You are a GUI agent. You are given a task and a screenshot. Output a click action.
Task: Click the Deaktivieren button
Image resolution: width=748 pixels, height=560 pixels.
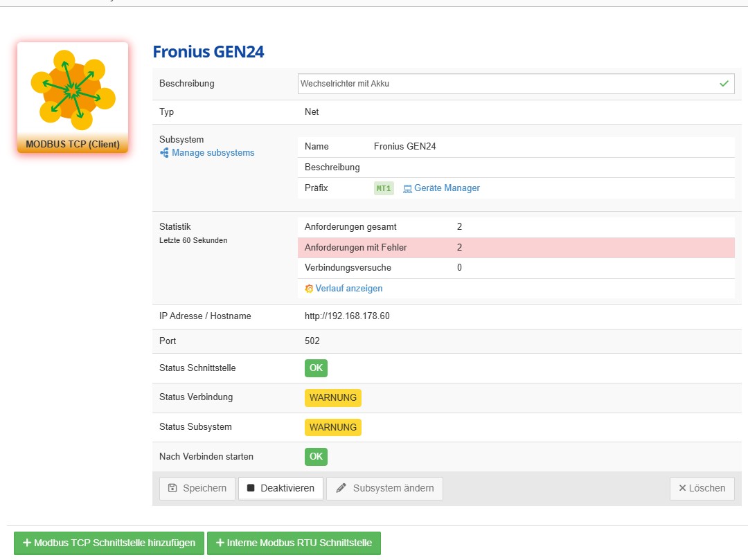[280, 489]
